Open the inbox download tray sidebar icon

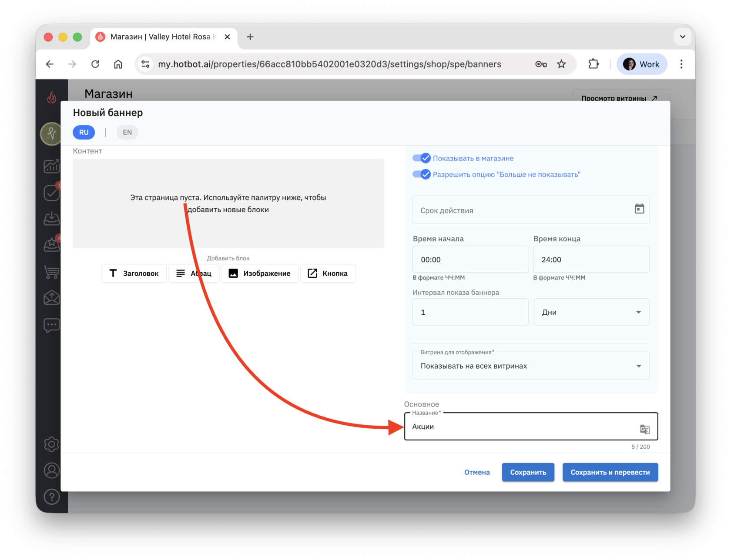(51, 218)
